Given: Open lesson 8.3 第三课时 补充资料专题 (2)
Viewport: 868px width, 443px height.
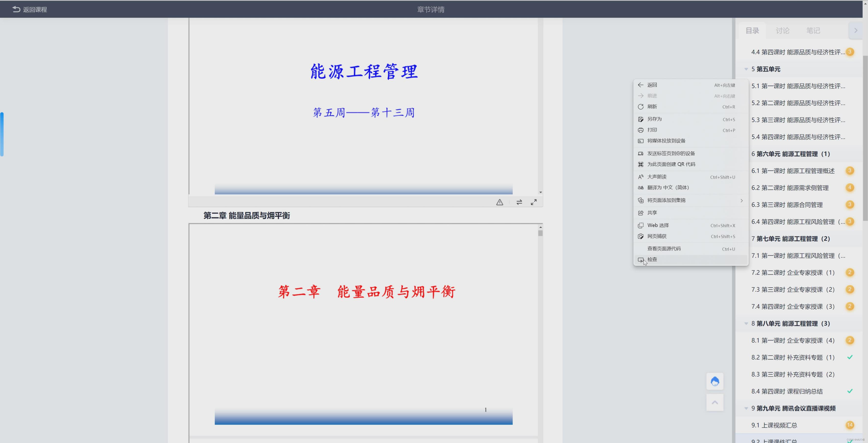Looking at the screenshot, I should [793, 374].
